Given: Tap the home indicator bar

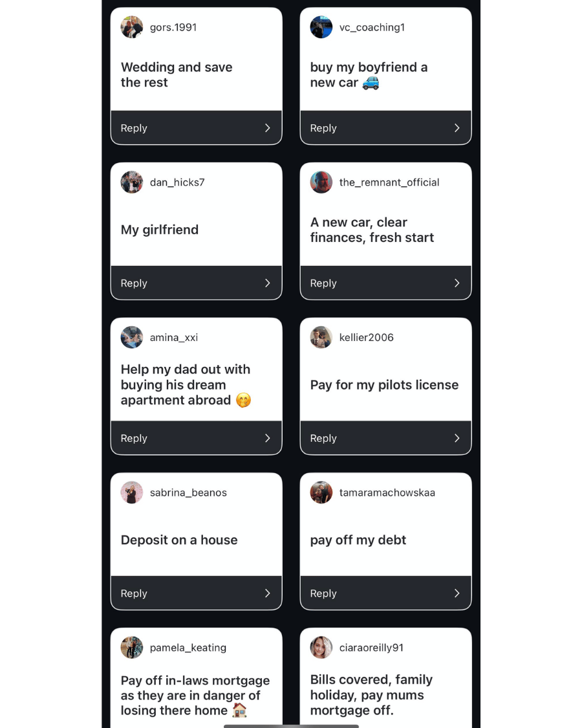Looking at the screenshot, I should click(291, 725).
